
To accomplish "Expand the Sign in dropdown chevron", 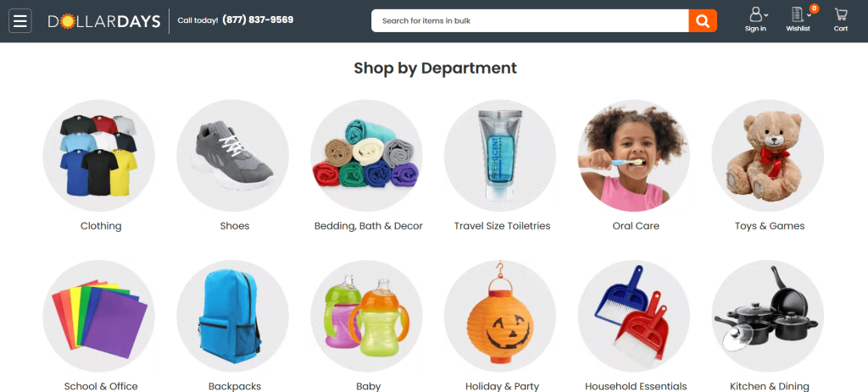I will pyautogui.click(x=766, y=15).
